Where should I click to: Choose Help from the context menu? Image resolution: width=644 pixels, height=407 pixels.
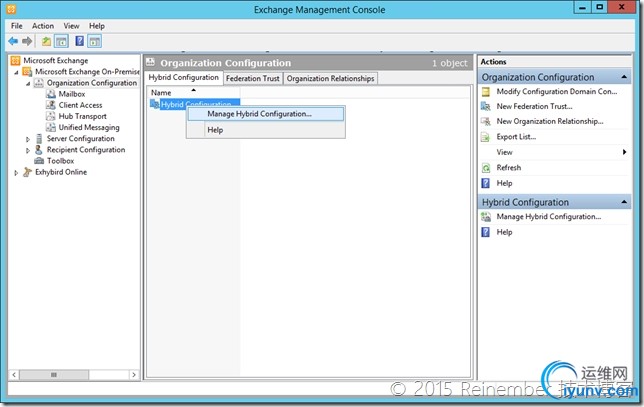[x=265, y=130]
